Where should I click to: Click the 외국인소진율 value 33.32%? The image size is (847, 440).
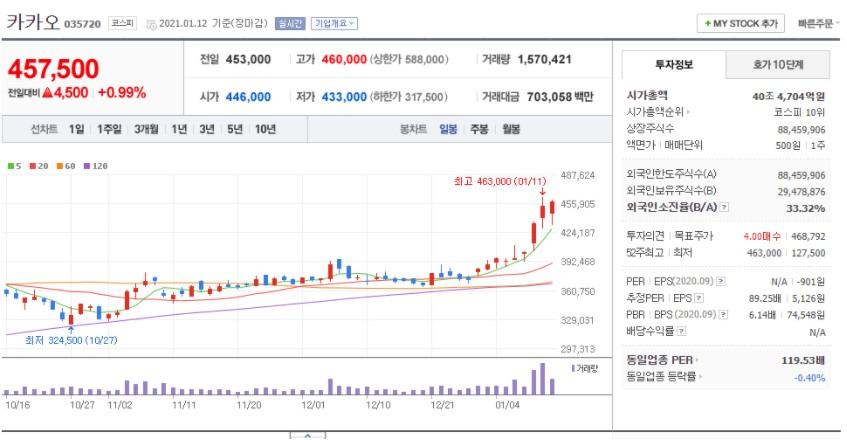[805, 208]
